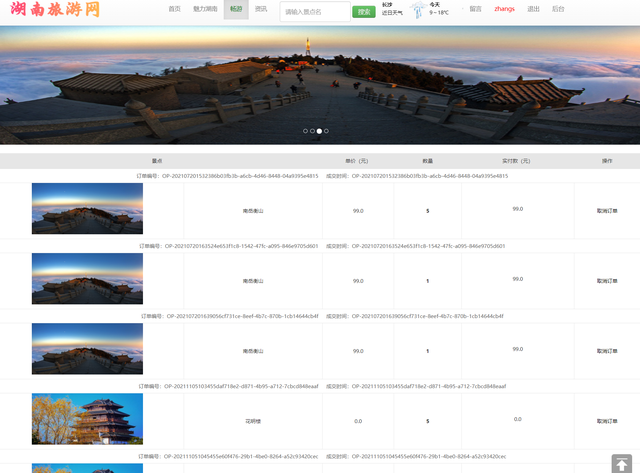Cancel the 花明楼 order with quantity 5

tap(607, 421)
